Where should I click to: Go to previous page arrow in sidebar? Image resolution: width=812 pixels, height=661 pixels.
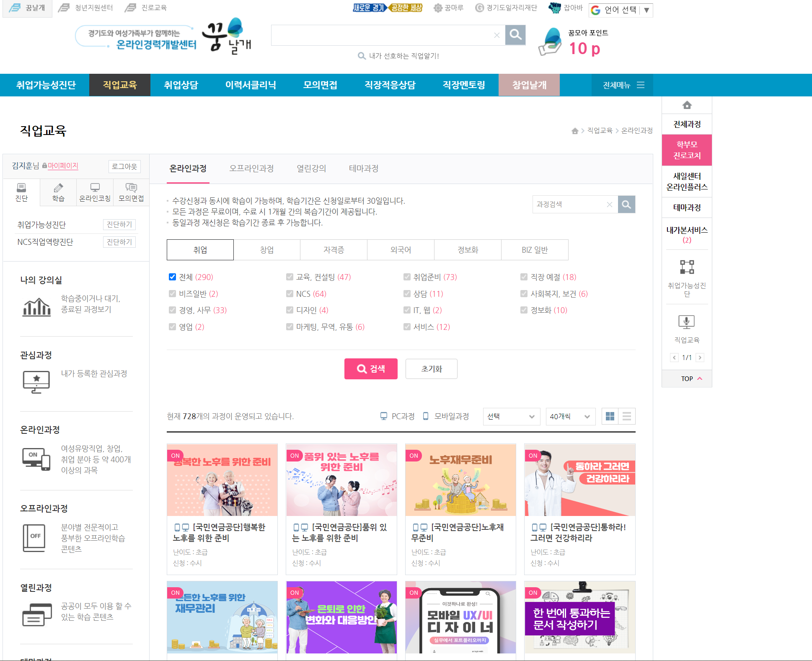pyautogui.click(x=674, y=358)
